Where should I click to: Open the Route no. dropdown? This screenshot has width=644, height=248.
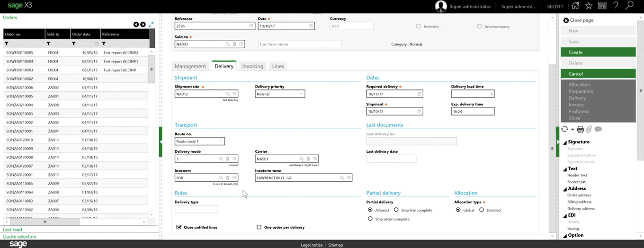pos(221,142)
